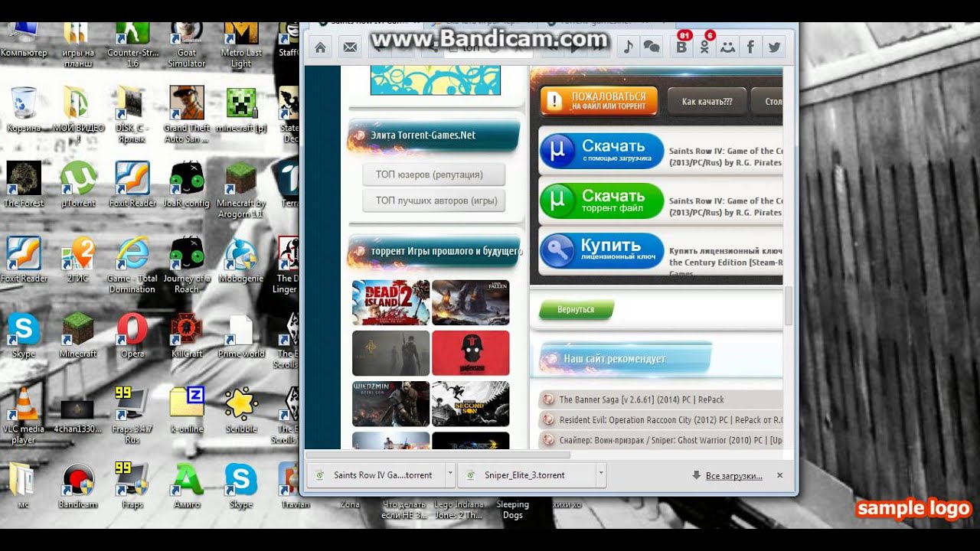The width and height of the screenshot is (980, 551).
Task: Select Minecraft desktop shortcut
Action: (77, 334)
